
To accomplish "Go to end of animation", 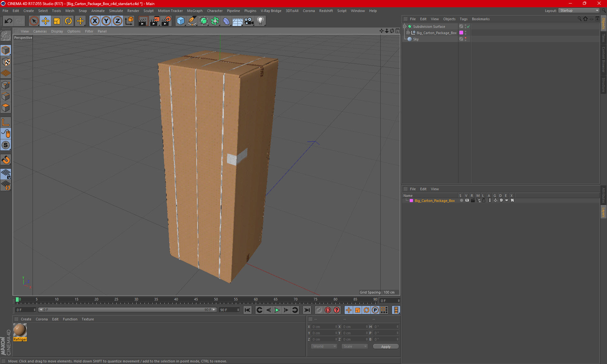I will (x=307, y=310).
